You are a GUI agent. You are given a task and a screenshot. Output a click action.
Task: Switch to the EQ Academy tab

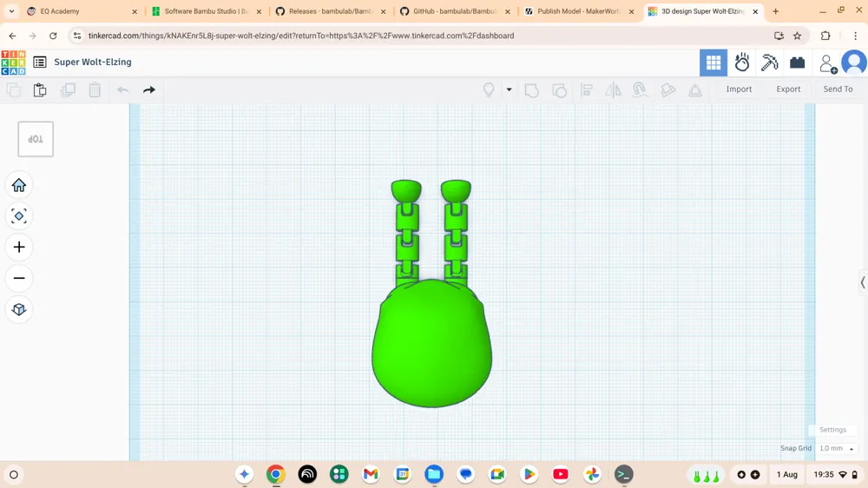(81, 11)
